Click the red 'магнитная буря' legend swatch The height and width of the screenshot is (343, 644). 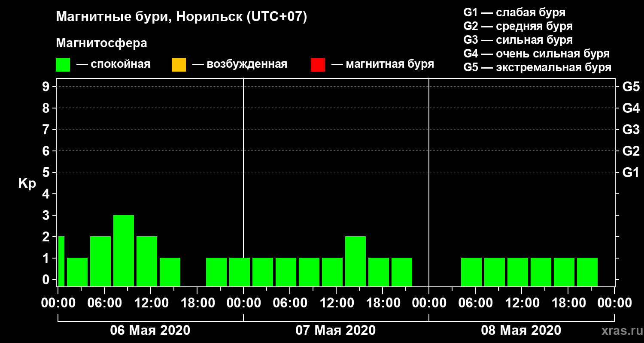point(318,65)
